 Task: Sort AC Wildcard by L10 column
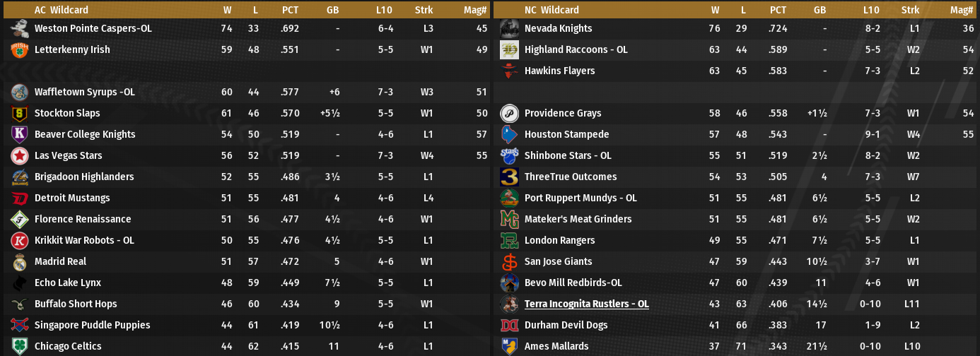(x=385, y=10)
